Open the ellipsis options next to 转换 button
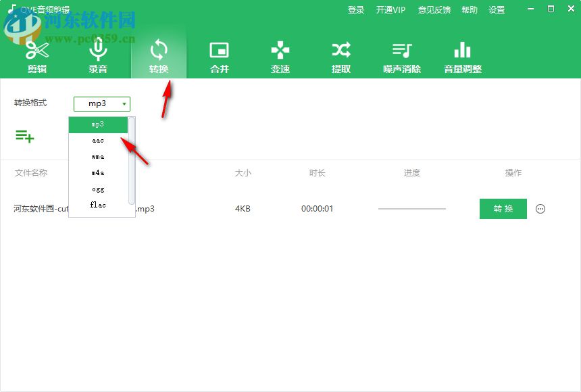Image resolution: width=581 pixels, height=392 pixels. click(x=540, y=209)
